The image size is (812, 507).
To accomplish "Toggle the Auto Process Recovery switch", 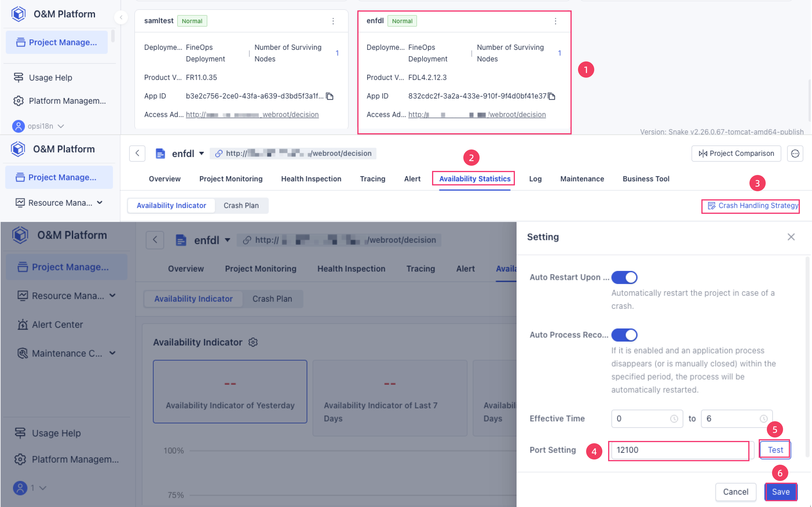I will click(x=624, y=335).
